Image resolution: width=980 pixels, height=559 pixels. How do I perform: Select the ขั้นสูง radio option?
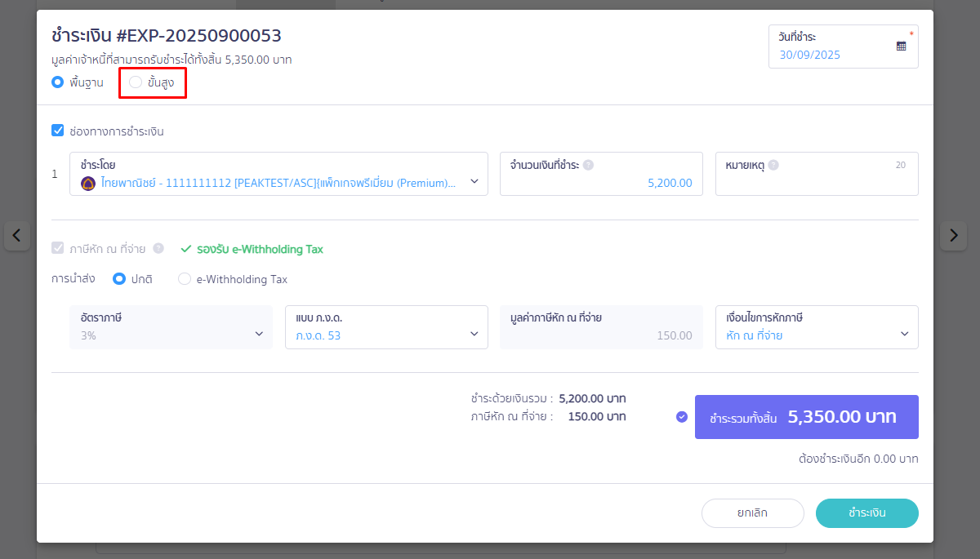[x=136, y=82]
